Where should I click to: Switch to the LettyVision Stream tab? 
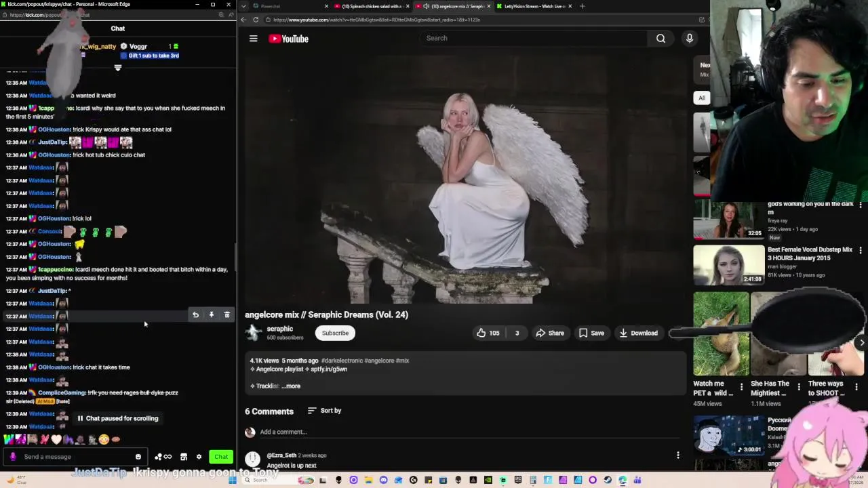click(534, 6)
